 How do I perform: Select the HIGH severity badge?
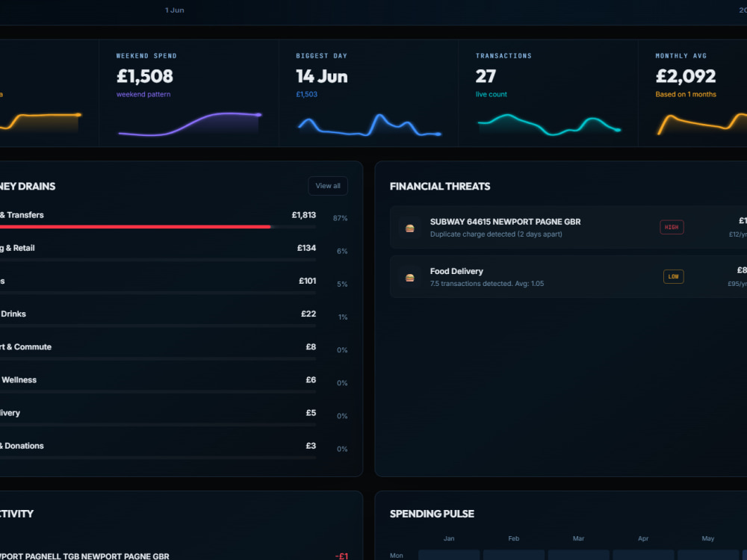pyautogui.click(x=672, y=227)
